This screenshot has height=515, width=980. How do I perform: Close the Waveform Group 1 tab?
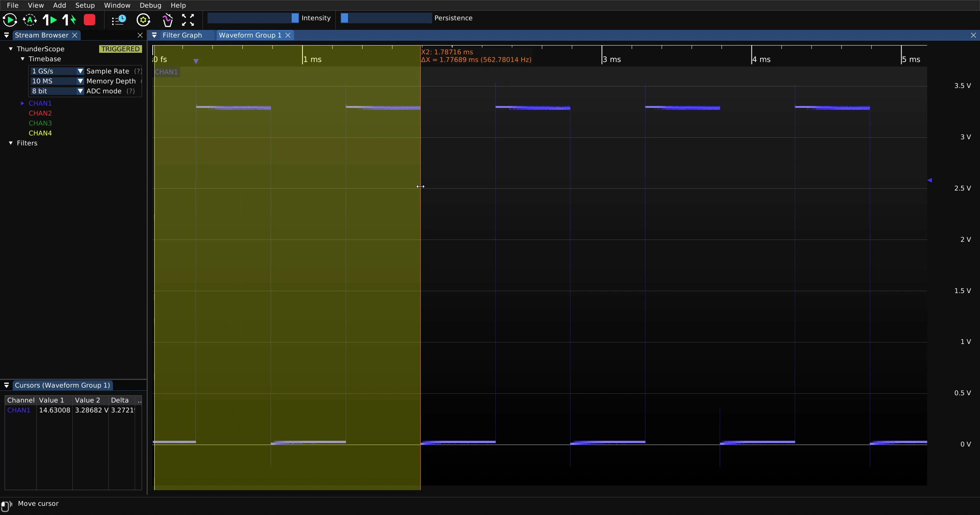tap(288, 35)
